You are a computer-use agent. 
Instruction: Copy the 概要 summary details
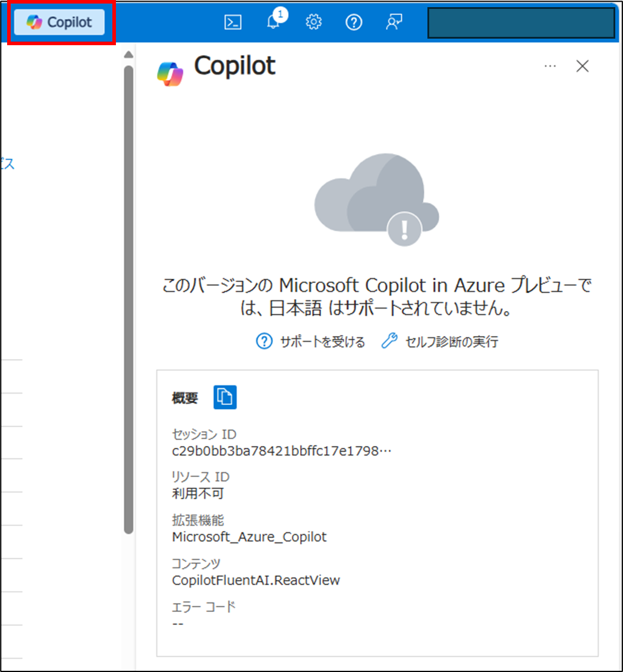click(x=225, y=397)
